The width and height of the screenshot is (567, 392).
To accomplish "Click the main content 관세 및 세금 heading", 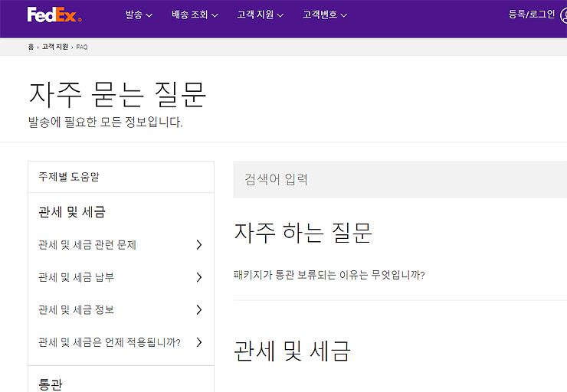I will (x=292, y=351).
